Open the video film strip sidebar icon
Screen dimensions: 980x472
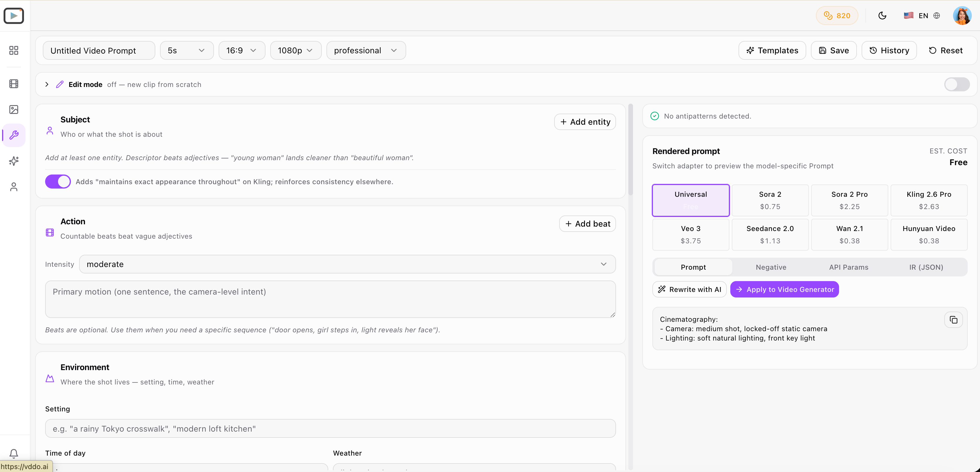tap(14, 84)
